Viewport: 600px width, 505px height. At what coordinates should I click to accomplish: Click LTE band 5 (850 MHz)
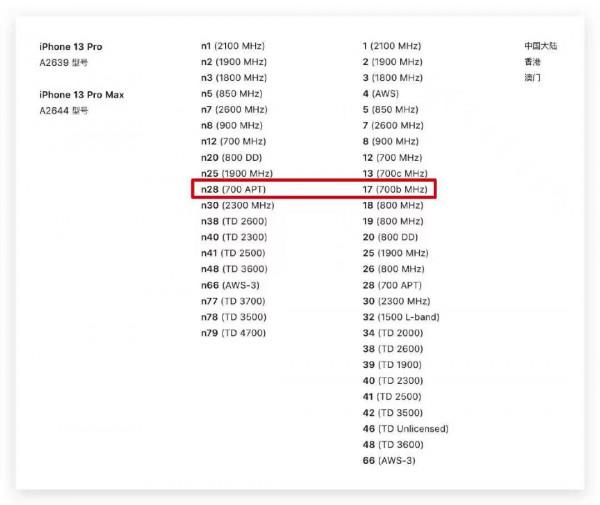pos(390,109)
